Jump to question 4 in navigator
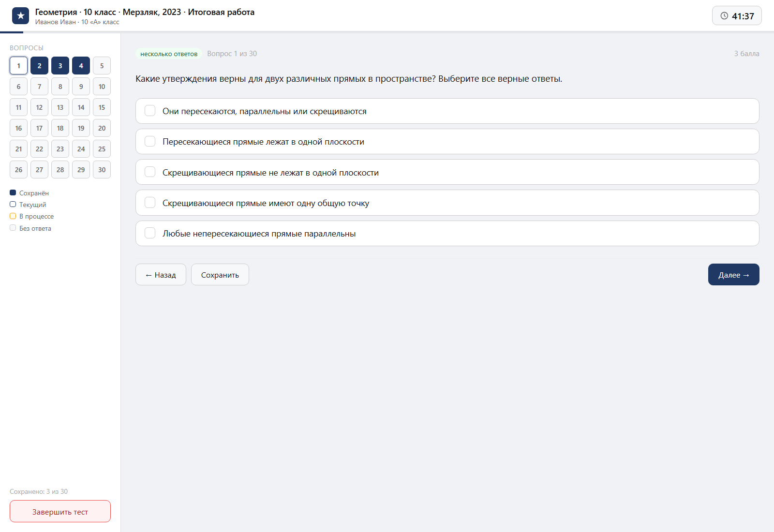The width and height of the screenshot is (774, 532). (x=81, y=66)
